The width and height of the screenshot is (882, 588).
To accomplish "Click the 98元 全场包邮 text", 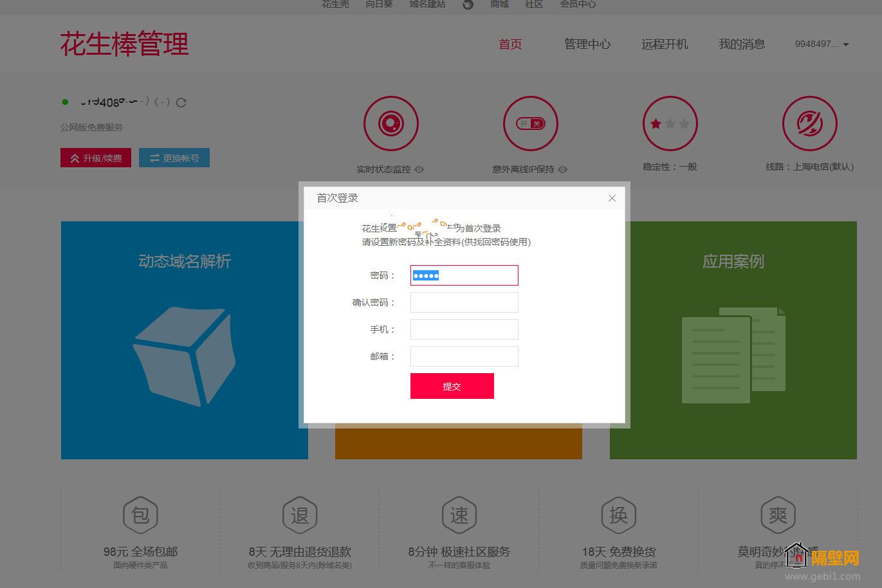I will click(140, 552).
